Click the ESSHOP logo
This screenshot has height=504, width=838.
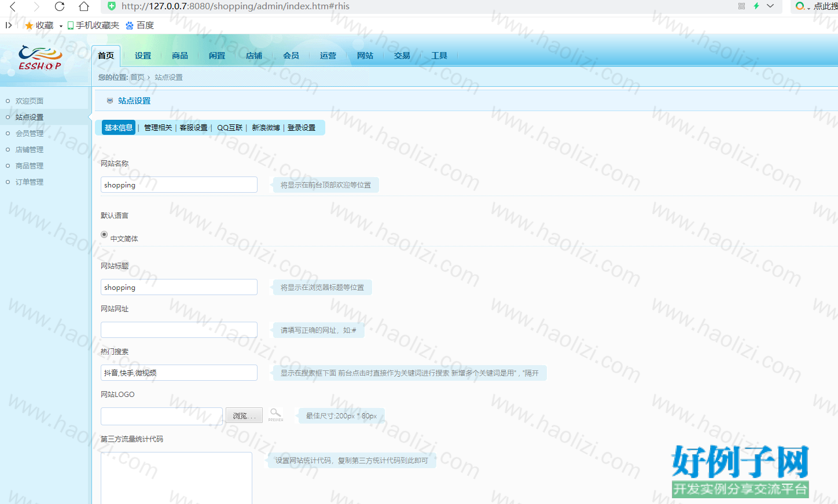click(40, 58)
